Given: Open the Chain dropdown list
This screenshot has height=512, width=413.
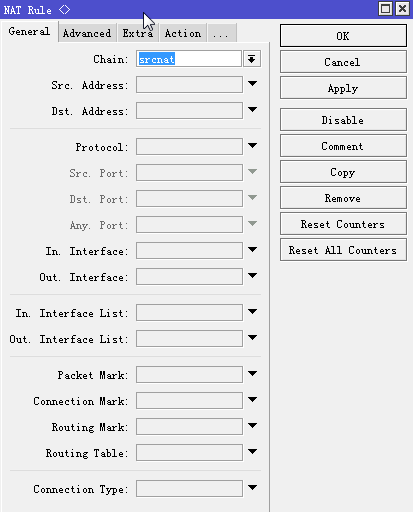Looking at the screenshot, I should coord(252,59).
